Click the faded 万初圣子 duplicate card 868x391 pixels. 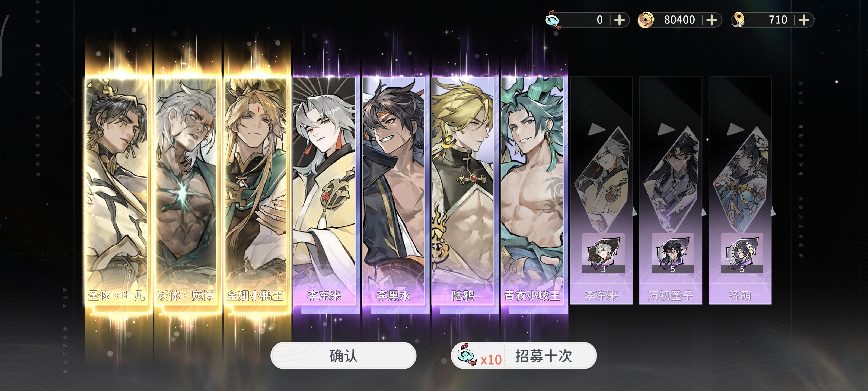point(671,191)
